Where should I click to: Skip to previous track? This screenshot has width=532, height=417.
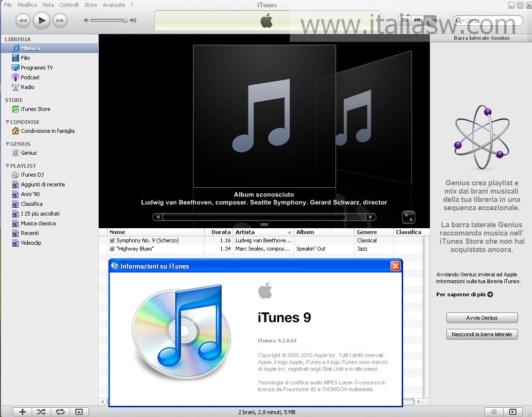click(x=23, y=21)
